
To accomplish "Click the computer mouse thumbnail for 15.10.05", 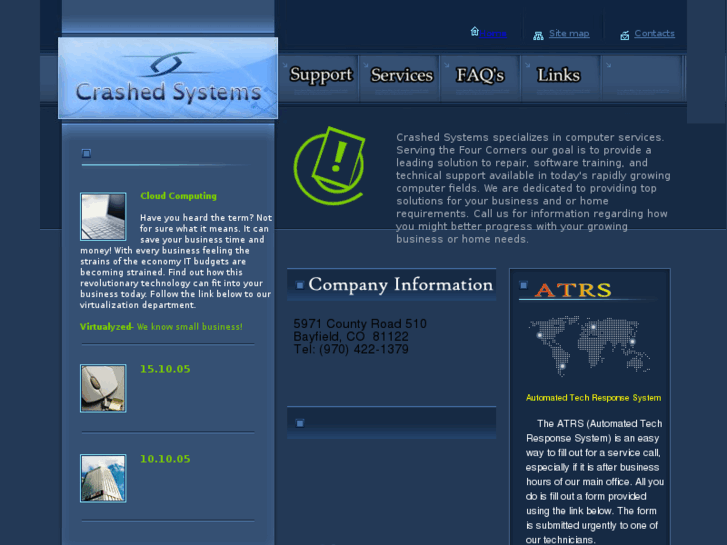I will point(103,388).
